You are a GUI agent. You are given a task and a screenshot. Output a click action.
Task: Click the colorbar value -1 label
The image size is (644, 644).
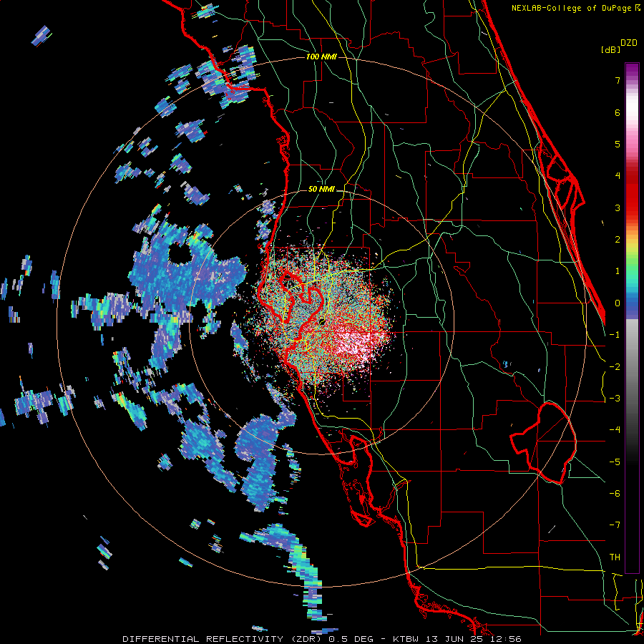[615, 335]
